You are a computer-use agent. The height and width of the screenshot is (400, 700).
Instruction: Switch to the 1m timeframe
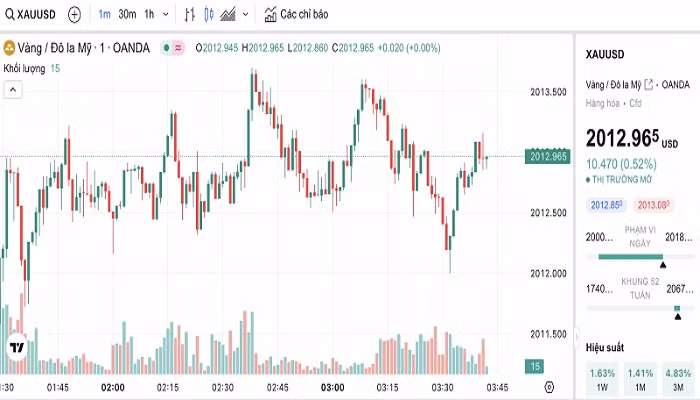pyautogui.click(x=104, y=15)
